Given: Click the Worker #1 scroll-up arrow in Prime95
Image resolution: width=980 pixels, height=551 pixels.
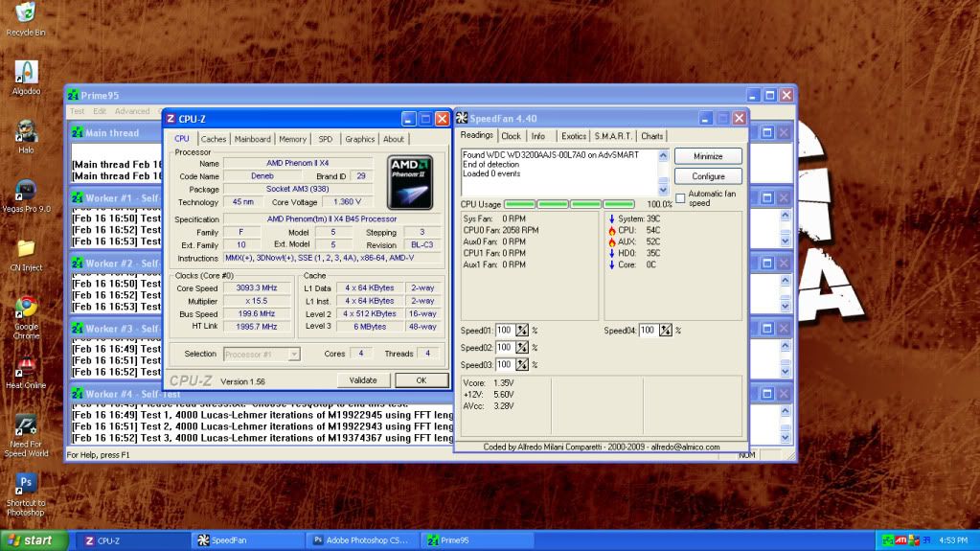Looking at the screenshot, I should click(785, 216).
